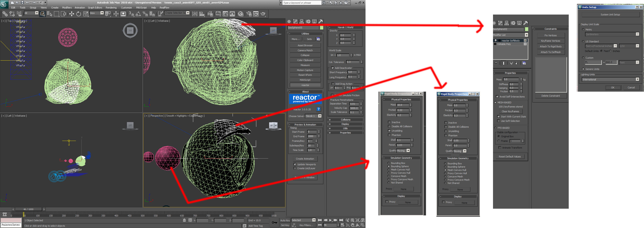Click the System Unit Setup button
The height and width of the screenshot is (228, 644).
610,15
